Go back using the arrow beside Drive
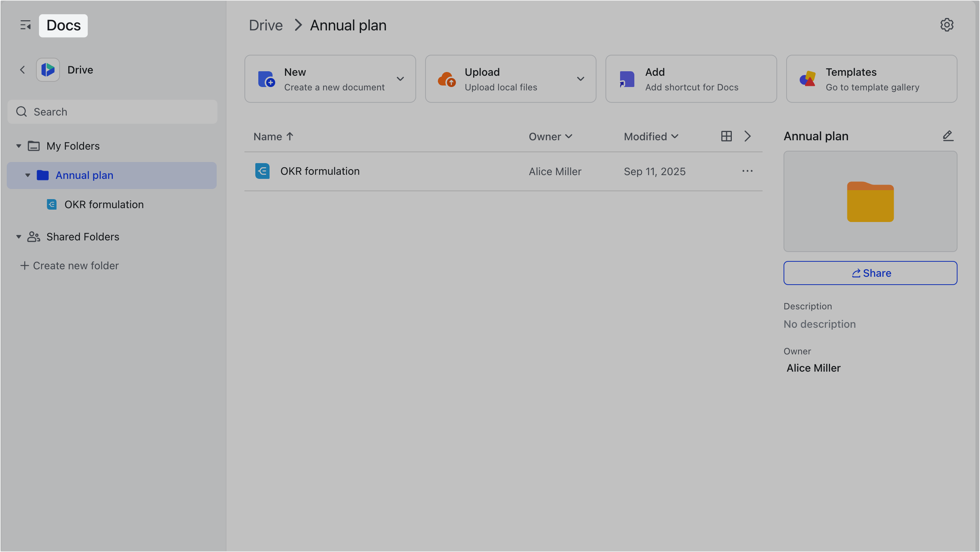Viewport: 980px width, 552px height. pyautogui.click(x=22, y=70)
